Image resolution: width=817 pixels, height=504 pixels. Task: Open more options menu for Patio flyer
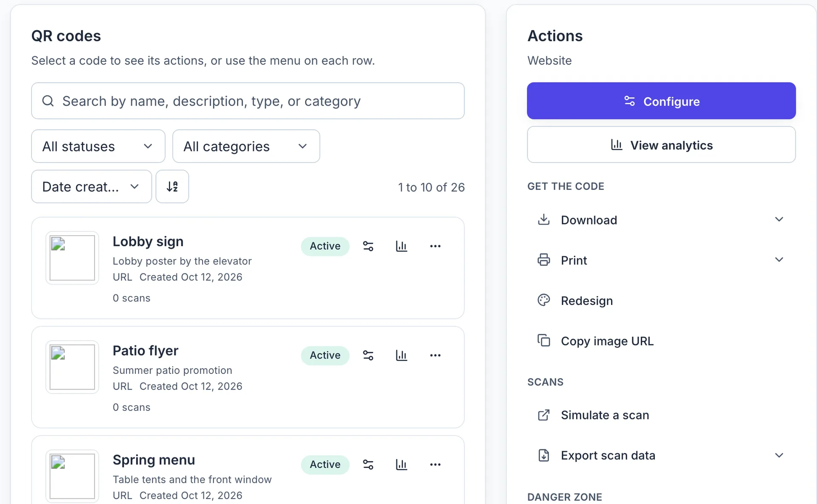tap(435, 356)
